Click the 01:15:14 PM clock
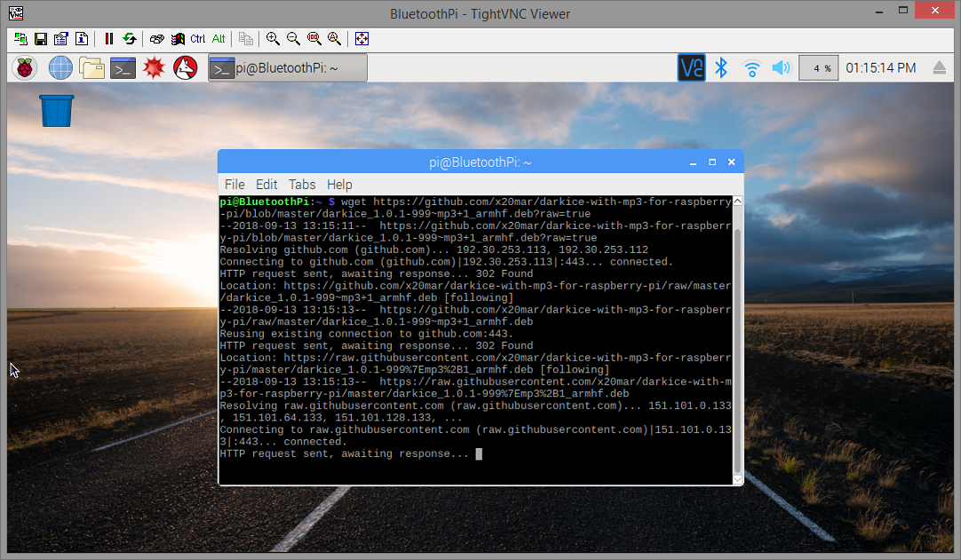Screen dimensions: 961x560 point(881,68)
